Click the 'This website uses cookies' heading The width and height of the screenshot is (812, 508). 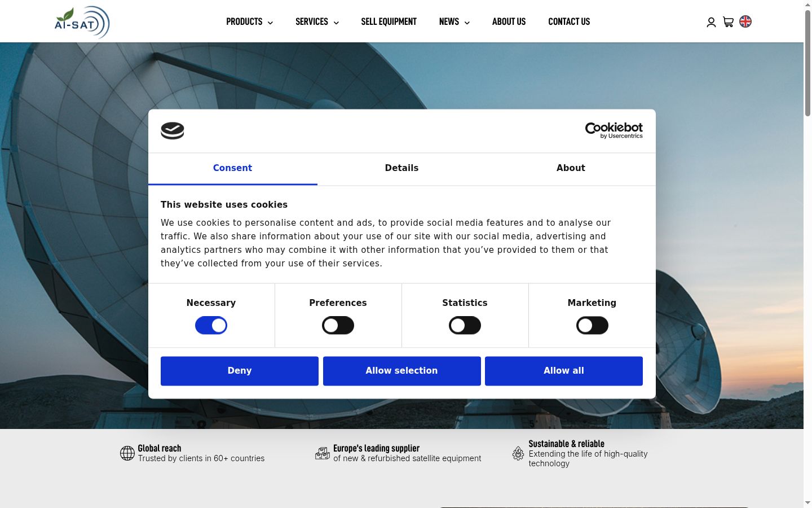tap(224, 205)
